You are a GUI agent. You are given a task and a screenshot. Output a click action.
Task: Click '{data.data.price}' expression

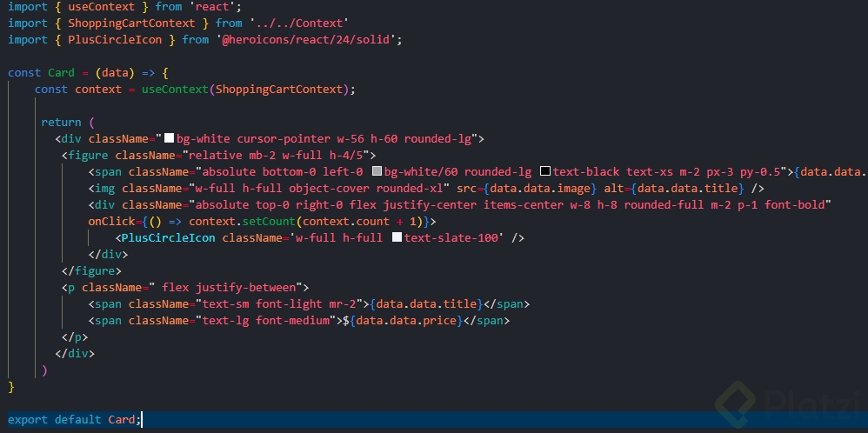[x=406, y=321]
